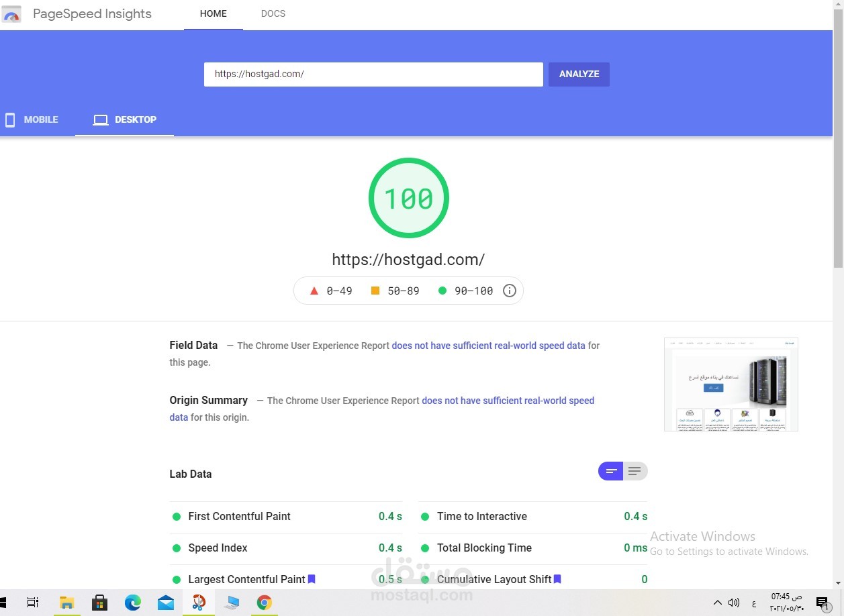844x616 pixels.
Task: Click the red triangle 0–49 legend icon
Action: pos(314,291)
